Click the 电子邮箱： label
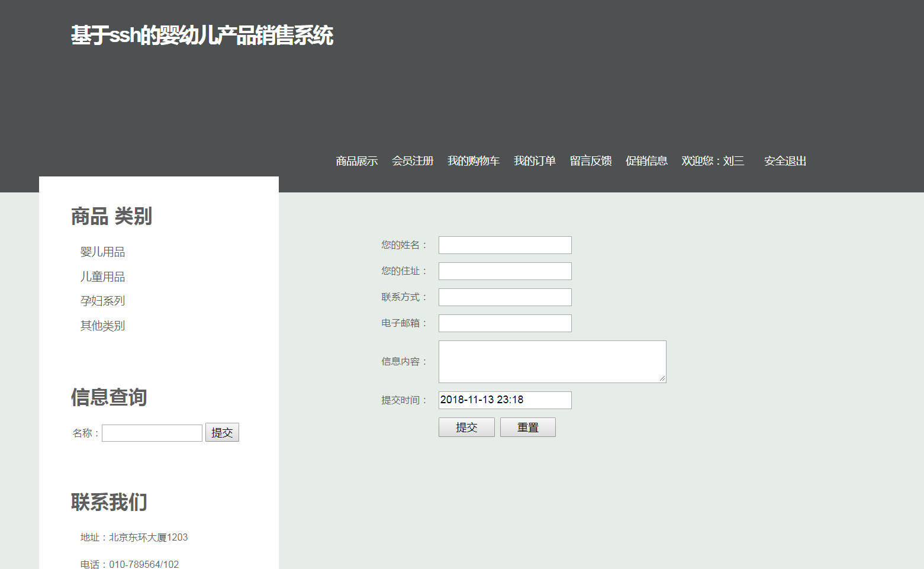The width and height of the screenshot is (924, 569). pos(404,323)
